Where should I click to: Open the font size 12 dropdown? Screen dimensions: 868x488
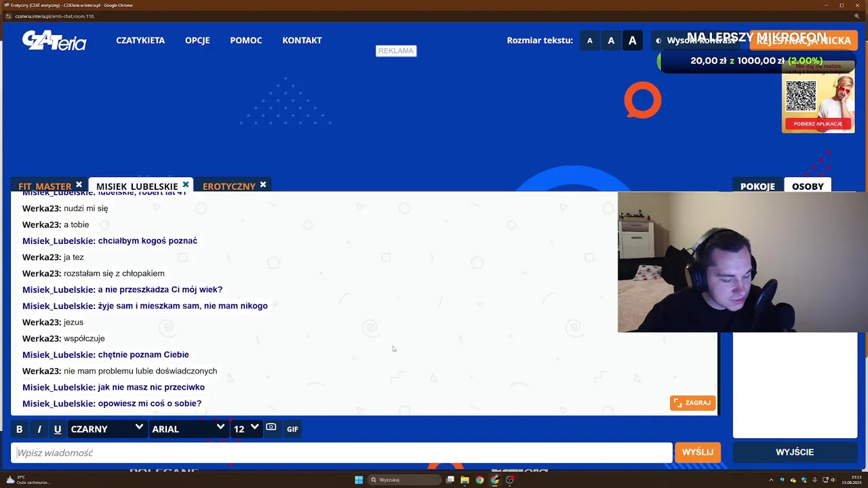245,429
